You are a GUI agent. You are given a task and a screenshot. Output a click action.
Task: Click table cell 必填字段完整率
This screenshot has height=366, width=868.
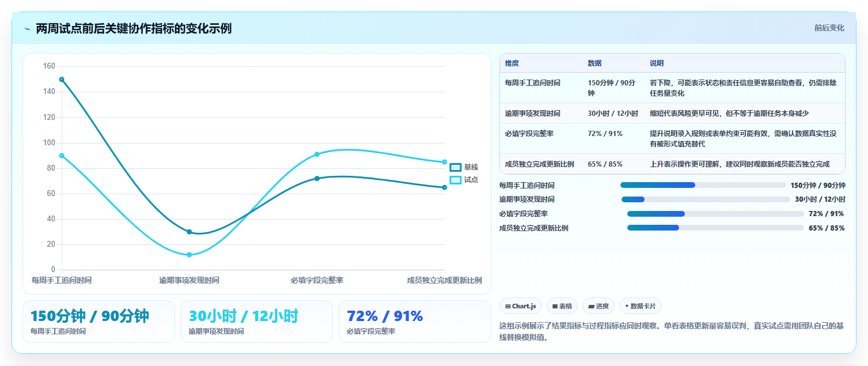(x=529, y=134)
